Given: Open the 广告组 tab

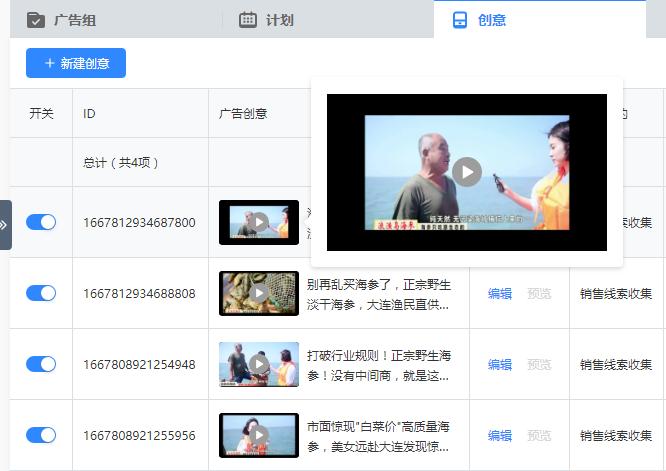Looking at the screenshot, I should (x=116, y=20).
